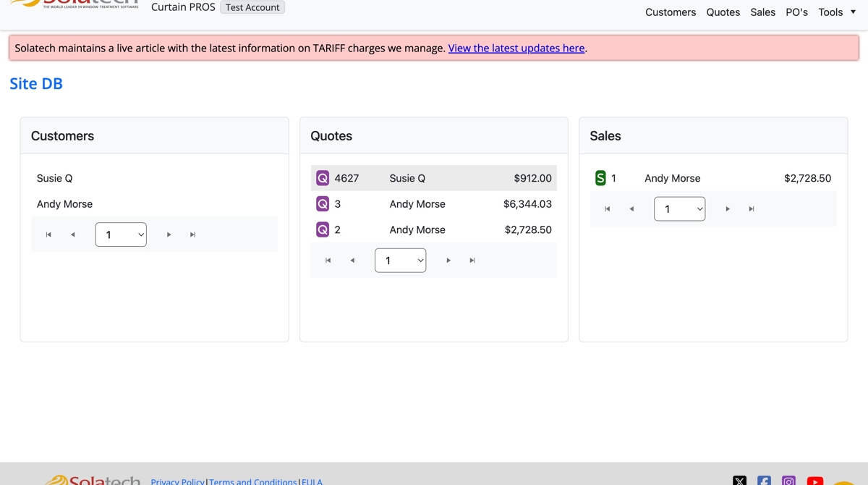The height and width of the screenshot is (485, 868).
Task: Click Andy Morse name on quote 2
Action: coord(417,230)
